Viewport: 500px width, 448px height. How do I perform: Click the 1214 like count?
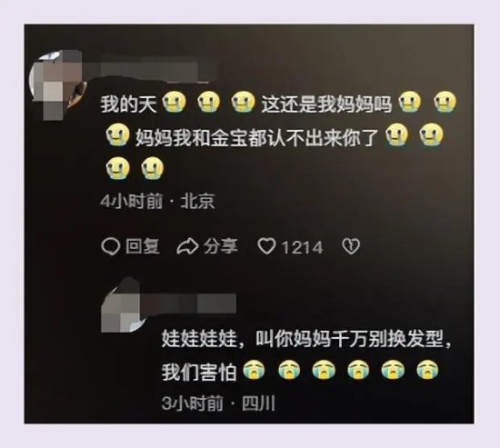302,247
